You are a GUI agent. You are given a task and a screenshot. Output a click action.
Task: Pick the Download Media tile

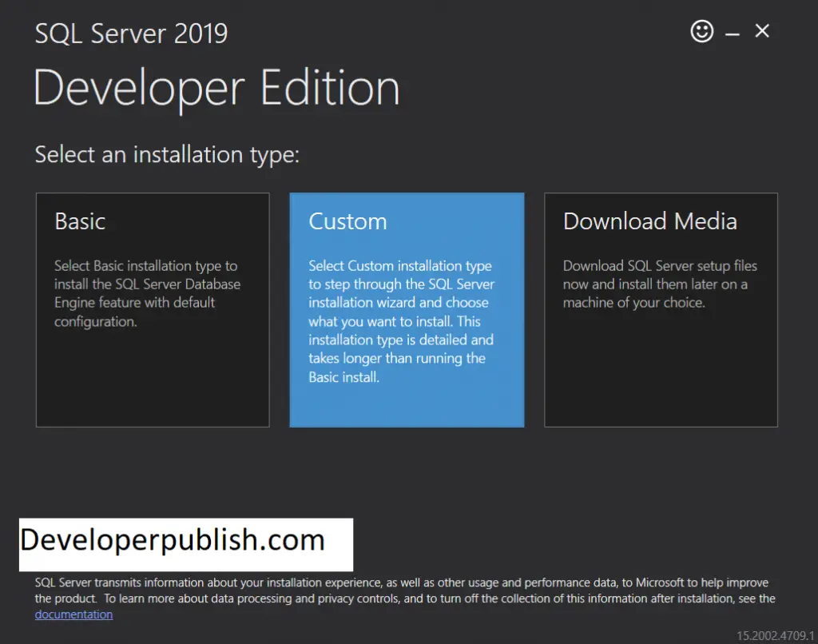pyautogui.click(x=661, y=310)
